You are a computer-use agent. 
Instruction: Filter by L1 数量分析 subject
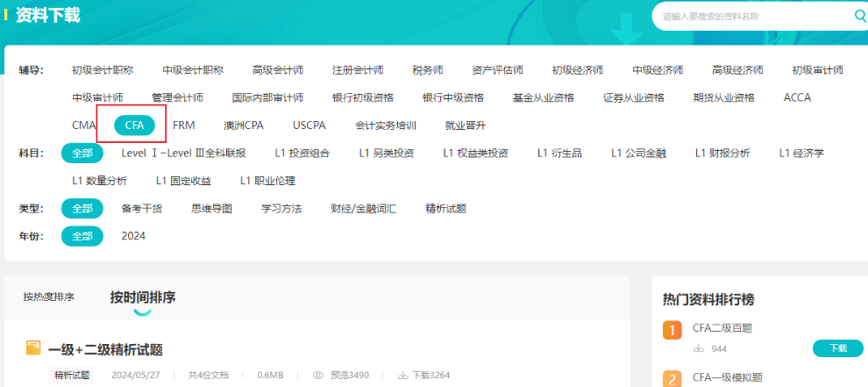click(100, 181)
